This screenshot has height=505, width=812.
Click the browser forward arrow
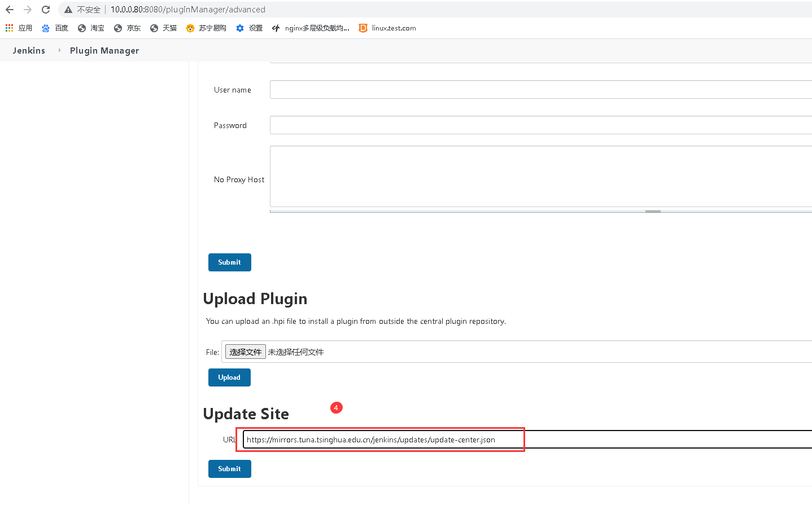(28, 10)
